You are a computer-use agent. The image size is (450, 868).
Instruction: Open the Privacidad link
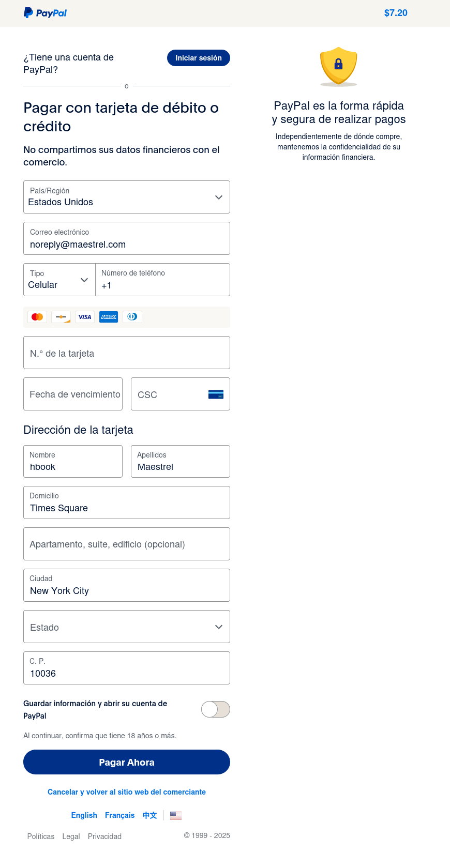(104, 836)
